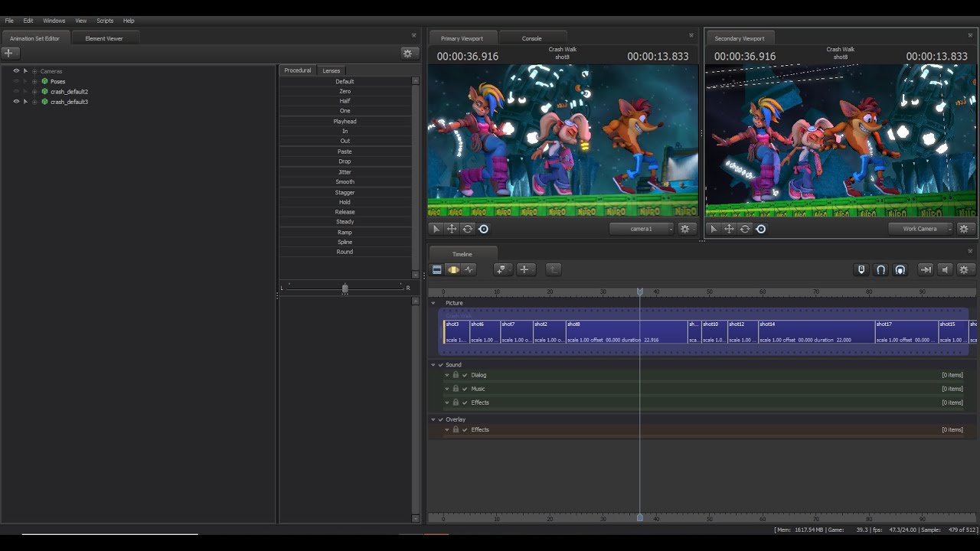Click the select arrow tool in Secondary Viewport

(714, 229)
